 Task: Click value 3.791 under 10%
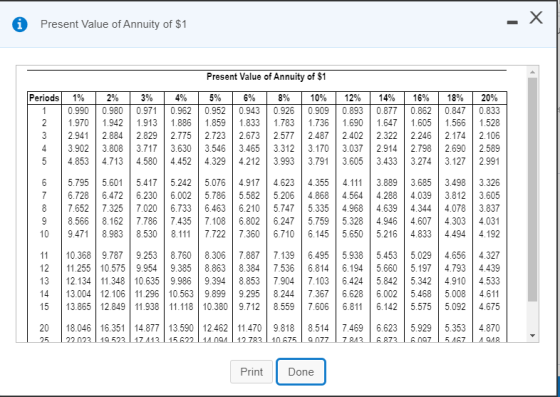318,161
